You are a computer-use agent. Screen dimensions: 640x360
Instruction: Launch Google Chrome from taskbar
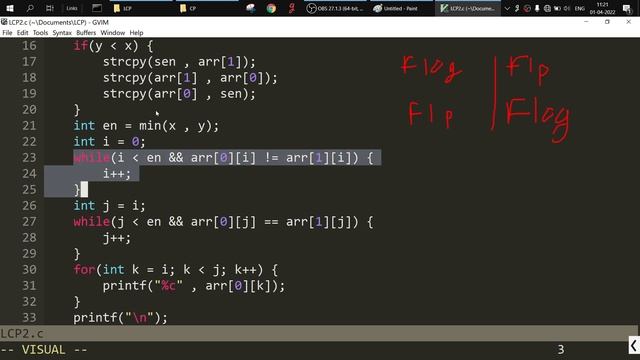271,8
